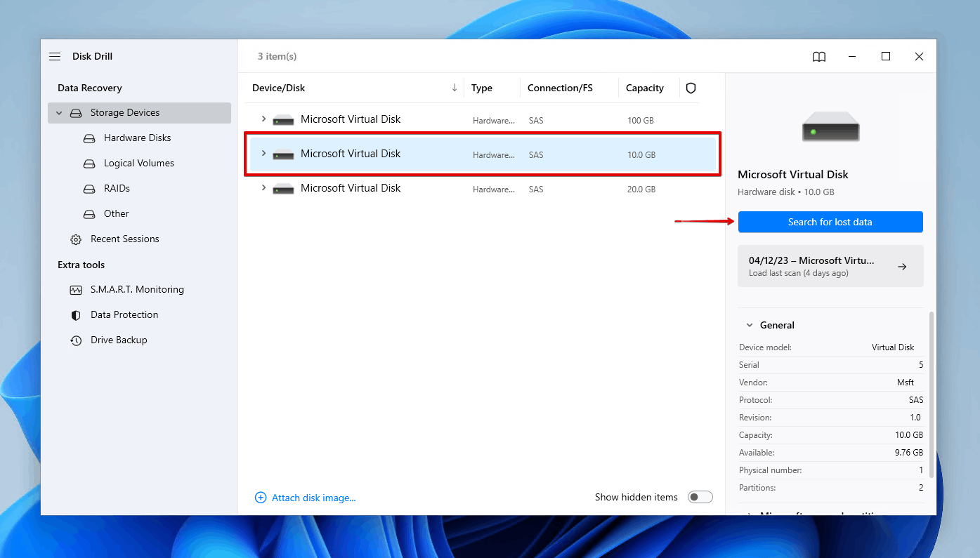The image size is (980, 558).
Task: Click Search for lost data button
Action: pyautogui.click(x=830, y=222)
